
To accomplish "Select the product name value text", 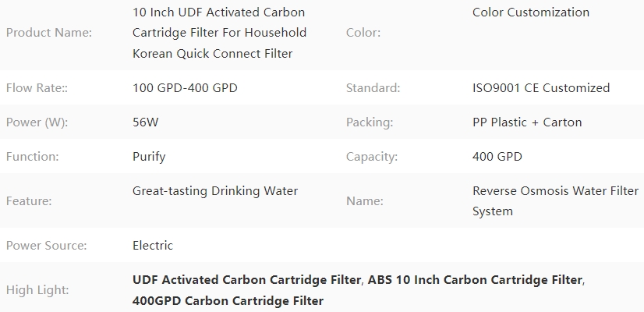I will [219, 33].
